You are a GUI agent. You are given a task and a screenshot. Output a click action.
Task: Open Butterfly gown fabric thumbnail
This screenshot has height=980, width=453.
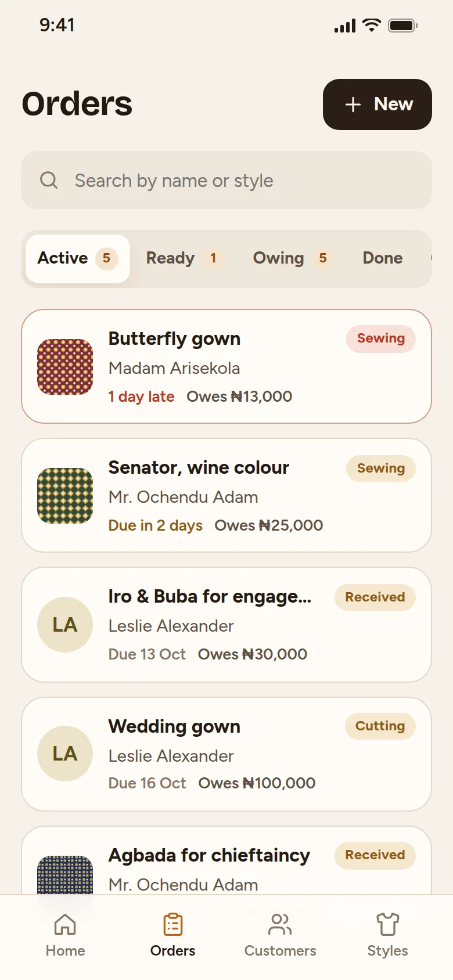click(65, 367)
